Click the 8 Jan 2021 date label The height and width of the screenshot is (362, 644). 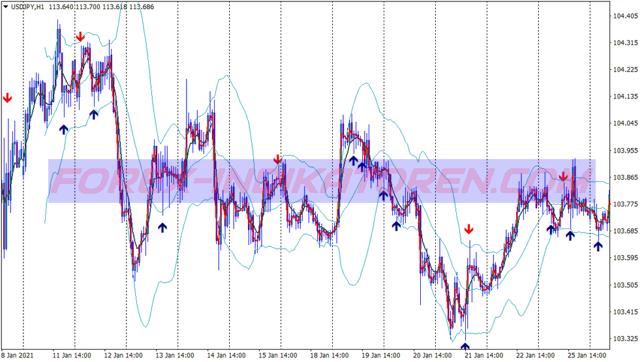[17, 355]
